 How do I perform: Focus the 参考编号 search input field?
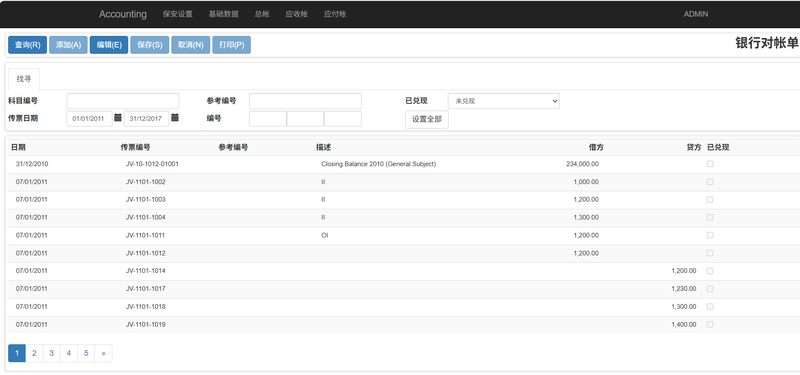coord(305,101)
